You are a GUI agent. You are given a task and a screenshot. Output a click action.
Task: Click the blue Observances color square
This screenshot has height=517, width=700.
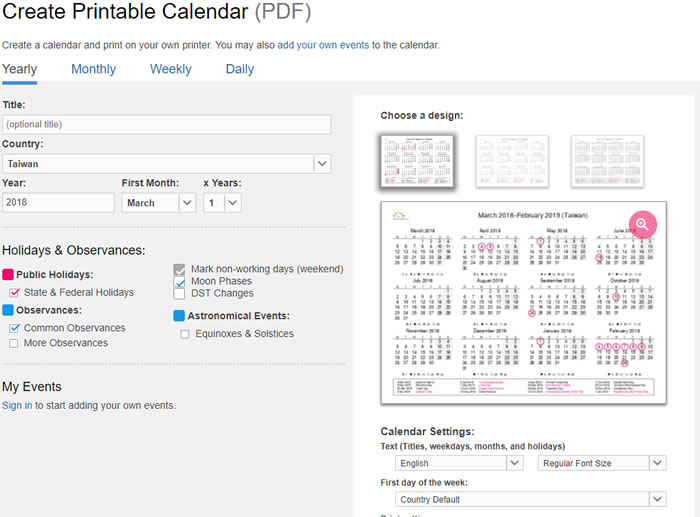9,311
